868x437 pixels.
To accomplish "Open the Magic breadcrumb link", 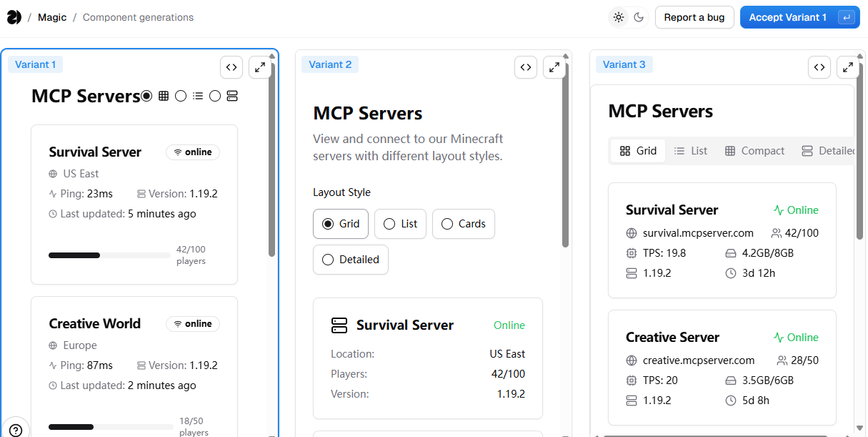I will [52, 17].
